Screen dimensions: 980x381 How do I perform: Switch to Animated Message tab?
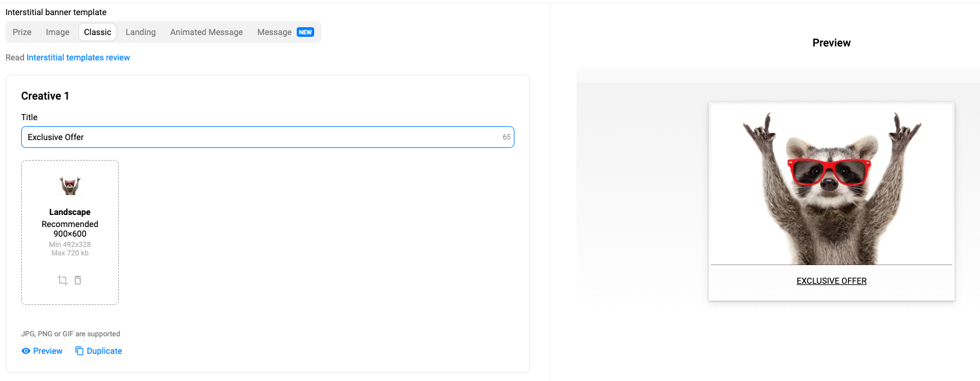pos(206,32)
